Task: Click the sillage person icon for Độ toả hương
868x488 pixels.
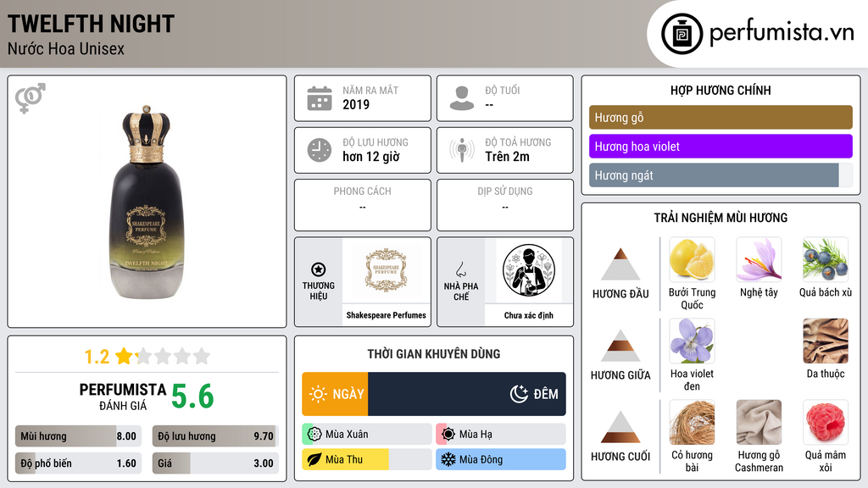Action: tap(462, 150)
